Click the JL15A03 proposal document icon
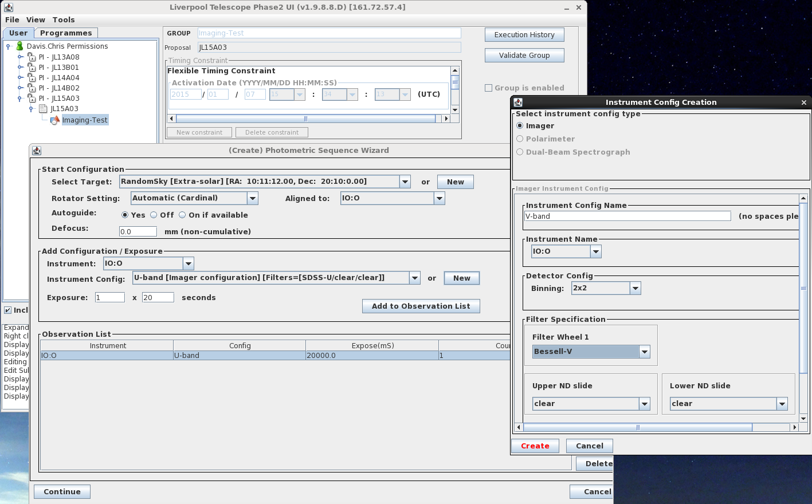 click(43, 108)
